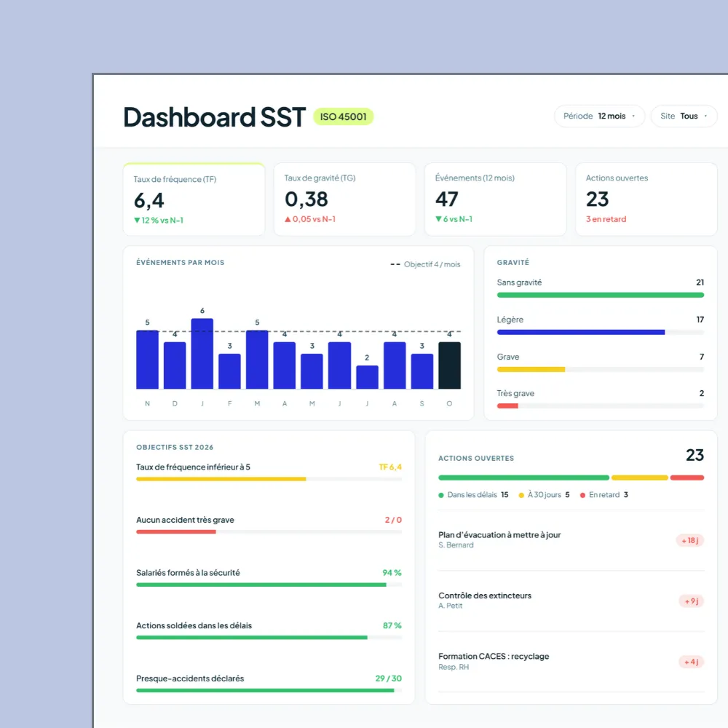Select the +9 j overdue badge
The height and width of the screenshot is (728, 728).
[x=692, y=601]
